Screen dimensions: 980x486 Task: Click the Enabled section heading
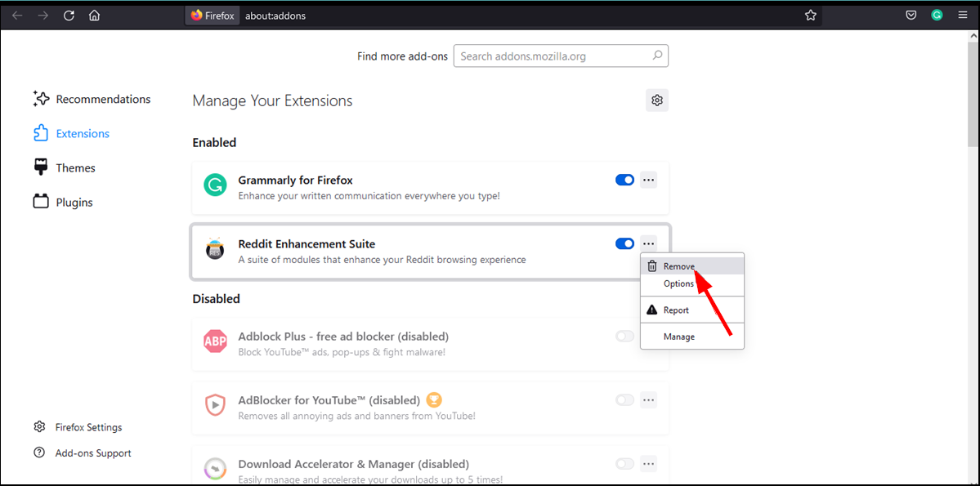214,142
